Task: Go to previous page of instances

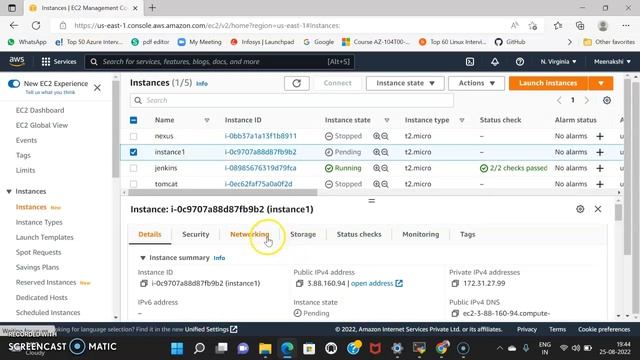Action: click(x=559, y=100)
